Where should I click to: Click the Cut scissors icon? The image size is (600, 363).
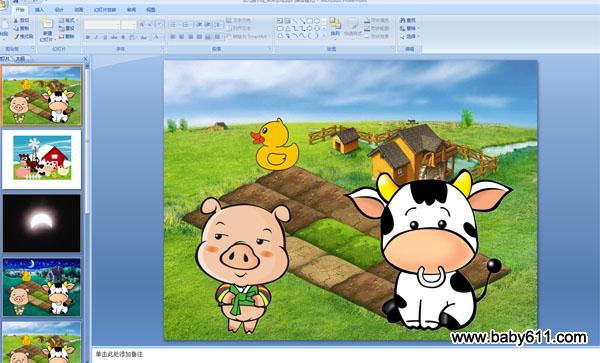click(x=16, y=20)
